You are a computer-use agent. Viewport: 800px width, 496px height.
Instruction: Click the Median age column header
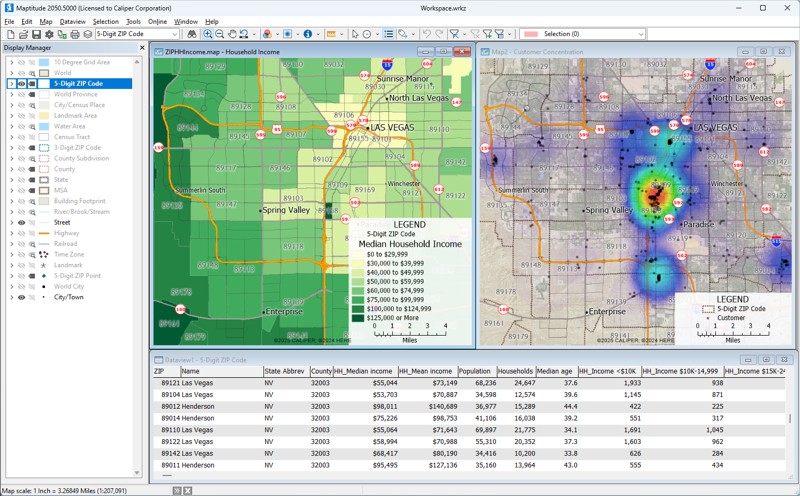pos(556,371)
